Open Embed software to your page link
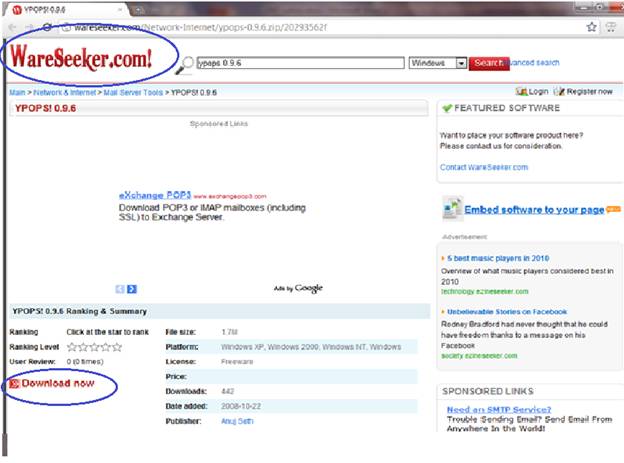The image size is (624, 463). coord(534,209)
